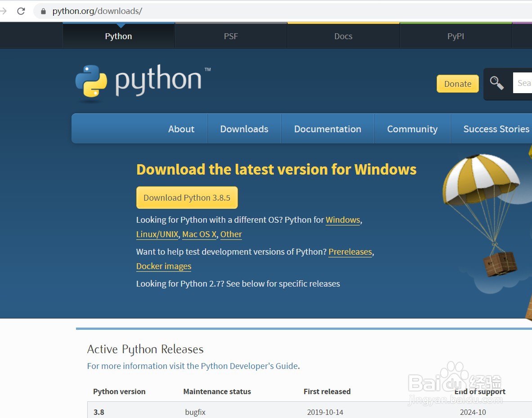Click the yellow Donate button
532x418 pixels.
pyautogui.click(x=458, y=84)
